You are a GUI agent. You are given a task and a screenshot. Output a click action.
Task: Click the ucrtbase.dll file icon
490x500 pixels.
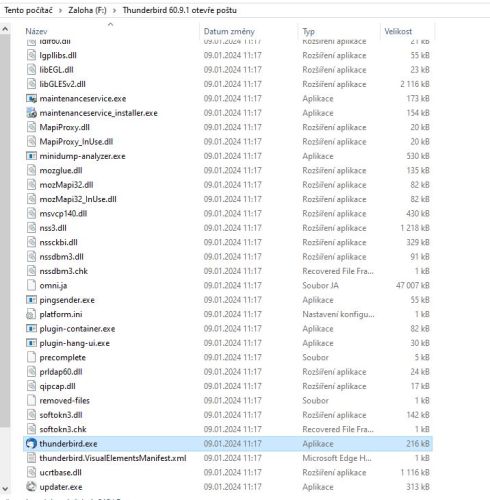point(31,472)
